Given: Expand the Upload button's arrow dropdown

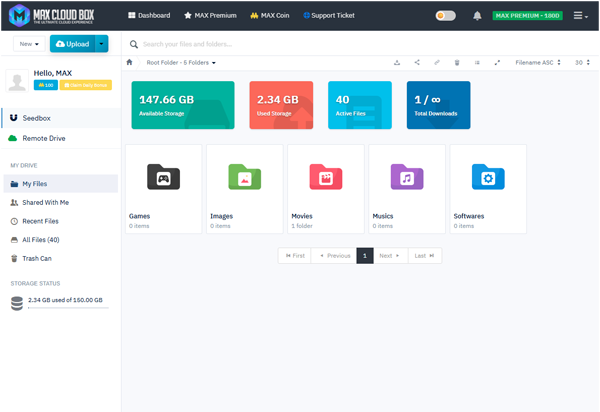Looking at the screenshot, I should pyautogui.click(x=102, y=44).
